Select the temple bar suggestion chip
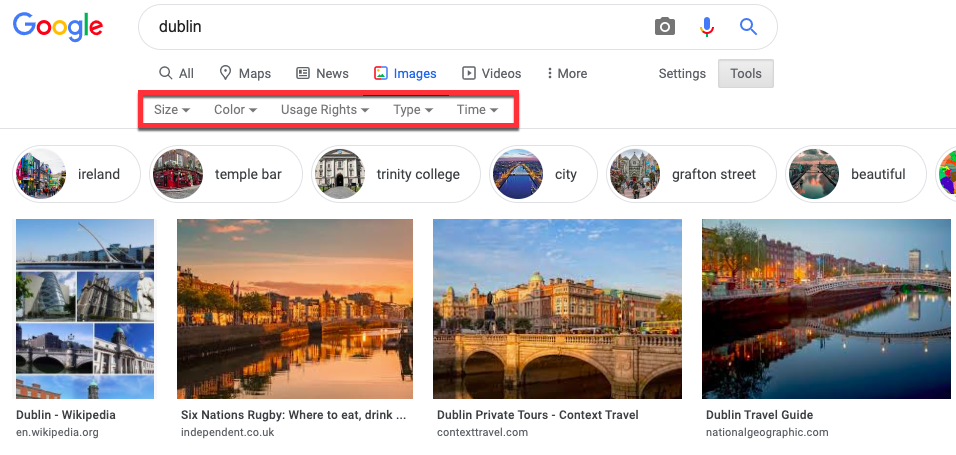The image size is (956, 455). pyautogui.click(x=226, y=174)
